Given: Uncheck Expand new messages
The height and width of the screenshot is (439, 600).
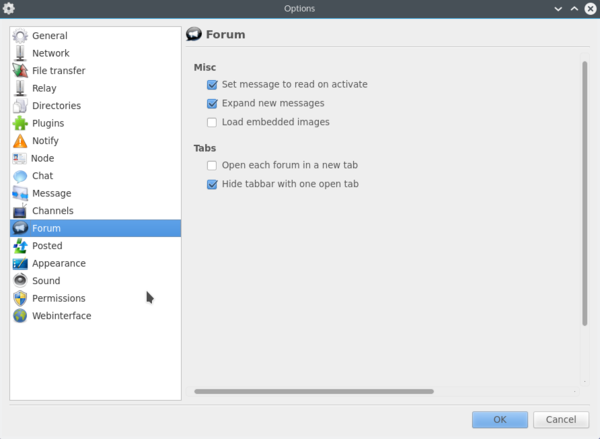Looking at the screenshot, I should [212, 103].
